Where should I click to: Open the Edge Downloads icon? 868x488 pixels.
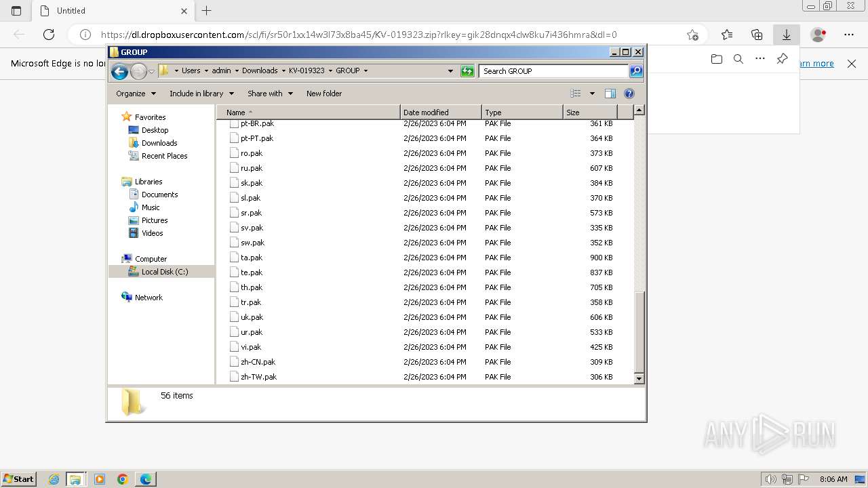(x=787, y=35)
